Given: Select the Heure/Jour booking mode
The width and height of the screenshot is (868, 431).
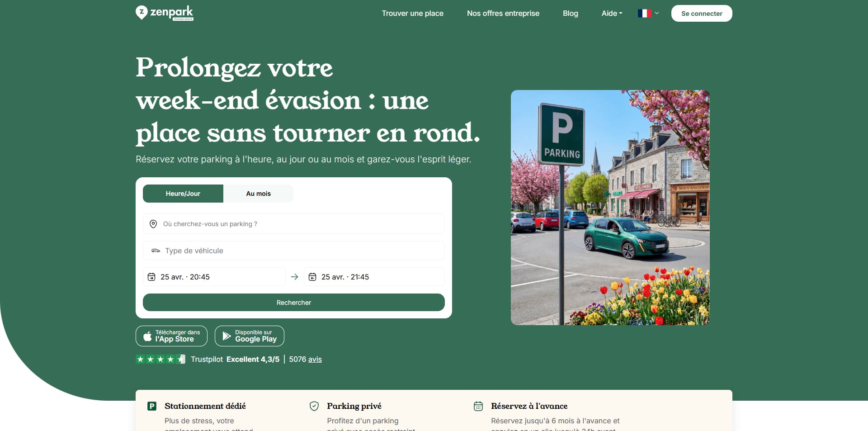Looking at the screenshot, I should click(183, 194).
